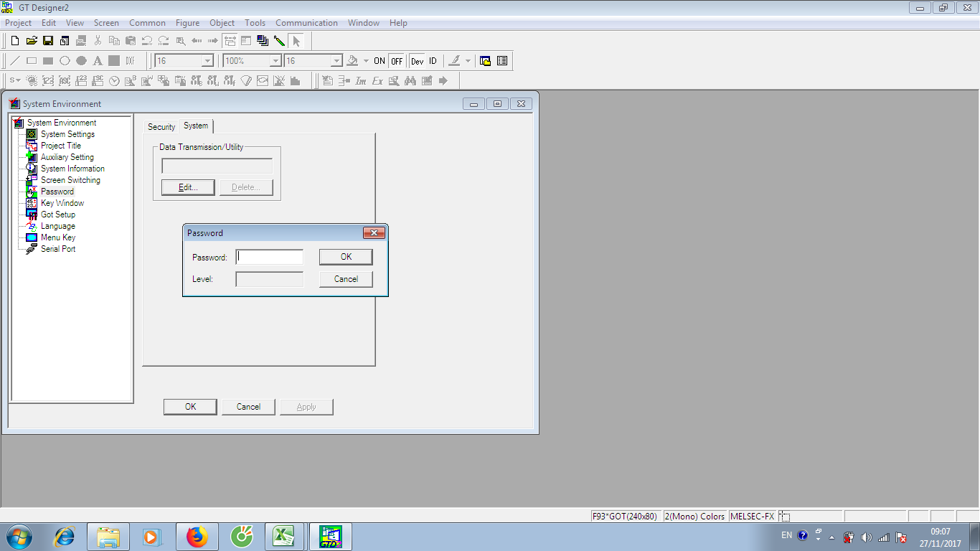Toggle the Dev display button
Viewport: 980px width, 551px height.
tap(417, 61)
